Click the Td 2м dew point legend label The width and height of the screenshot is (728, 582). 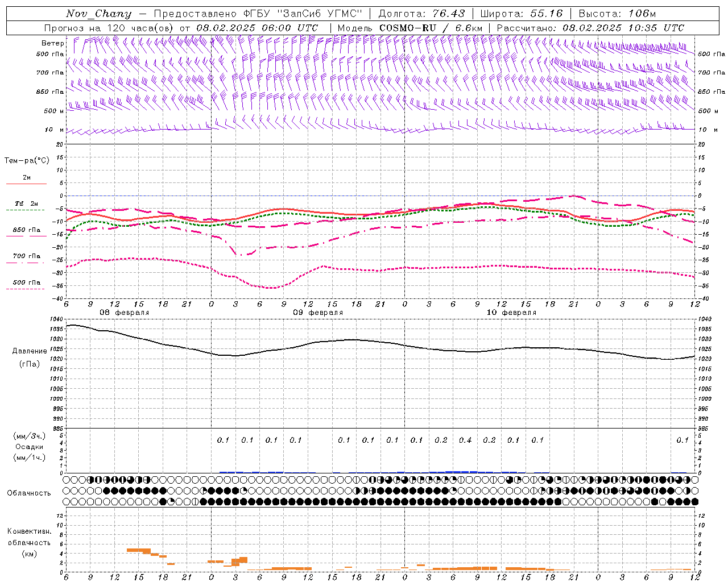(x=27, y=203)
